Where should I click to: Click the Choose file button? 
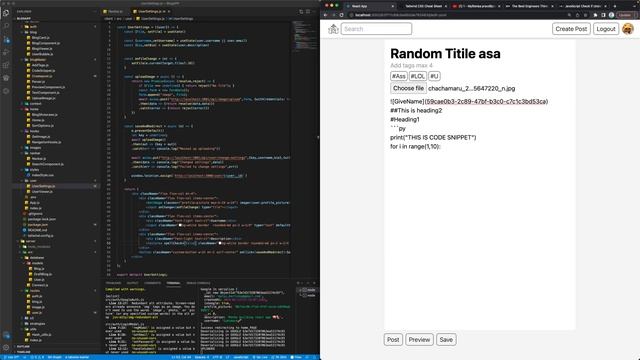408,88
